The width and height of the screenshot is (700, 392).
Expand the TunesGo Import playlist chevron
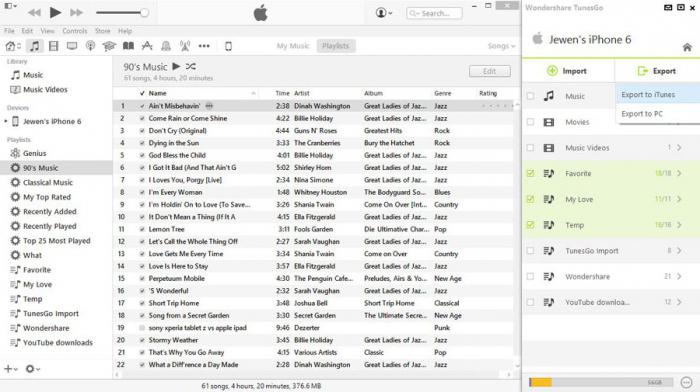pos(679,251)
